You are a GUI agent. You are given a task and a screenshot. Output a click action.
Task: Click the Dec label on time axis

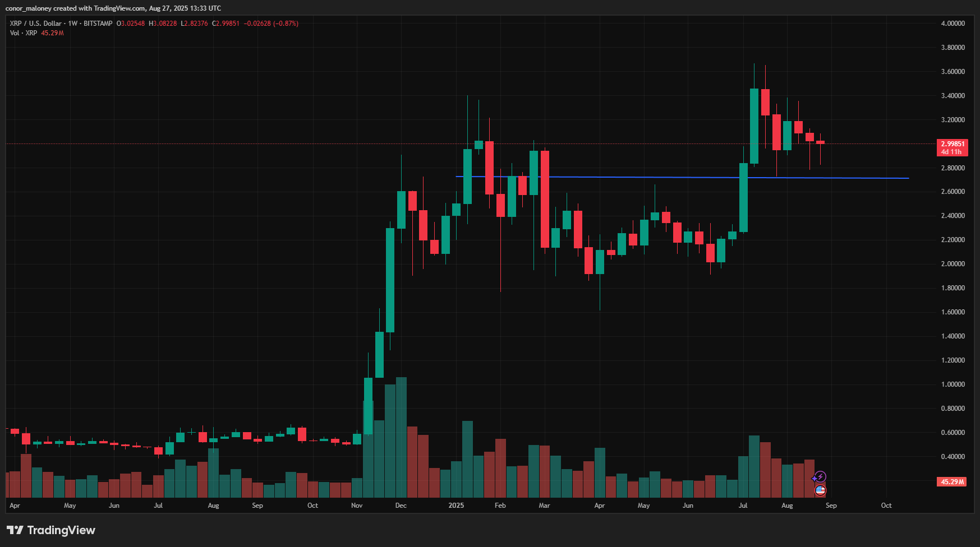point(401,506)
